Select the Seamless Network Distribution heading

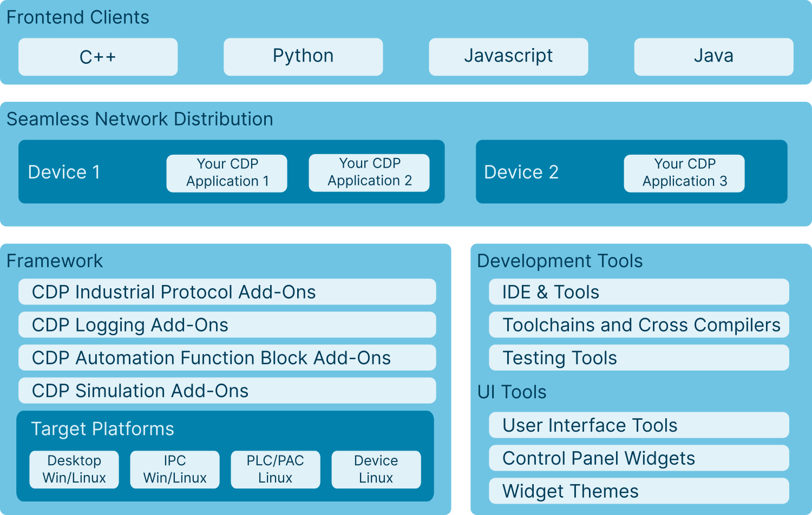tap(140, 119)
